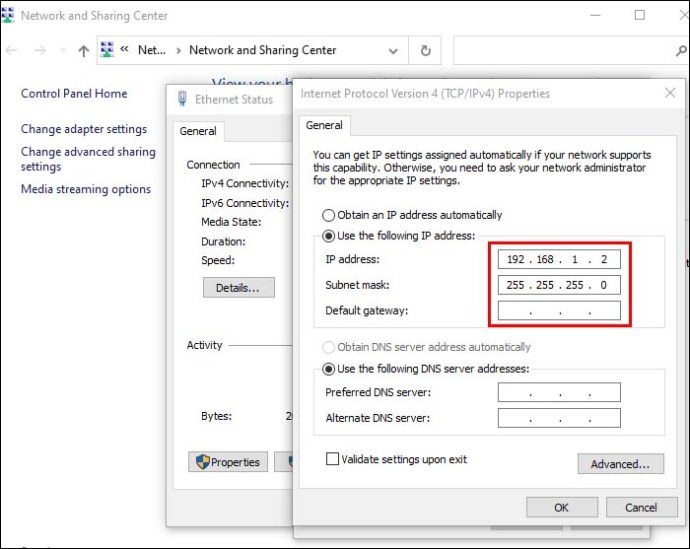
Task: Click the IP address field
Action: (x=559, y=259)
